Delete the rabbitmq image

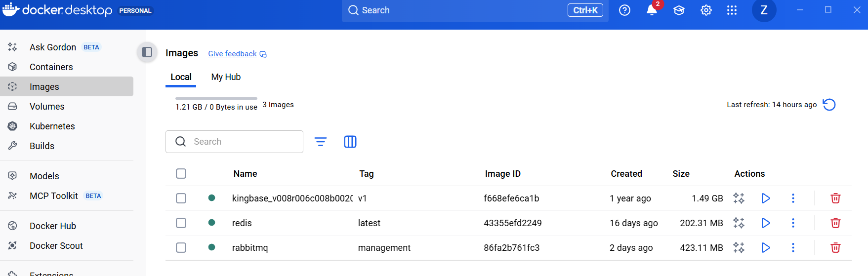(835, 247)
